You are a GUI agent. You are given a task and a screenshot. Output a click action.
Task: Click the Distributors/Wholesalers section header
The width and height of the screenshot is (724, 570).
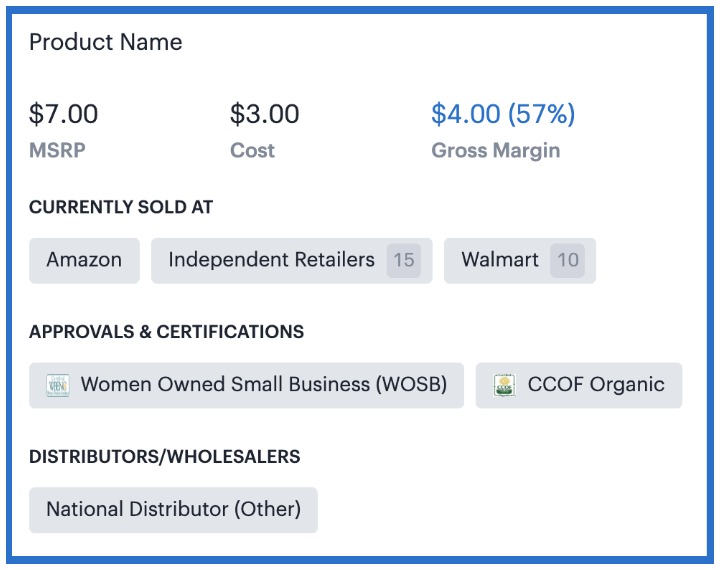(x=164, y=456)
